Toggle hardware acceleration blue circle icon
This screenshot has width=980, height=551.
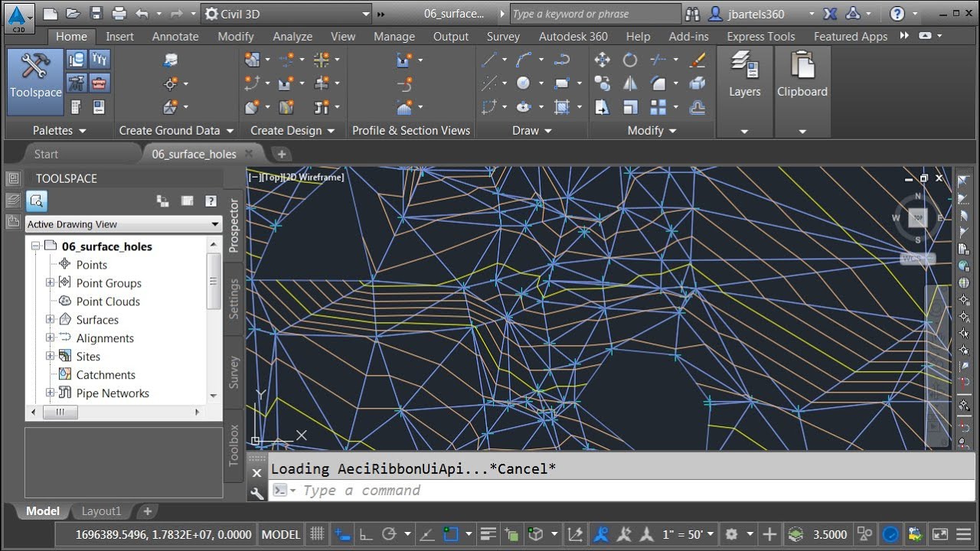[890, 534]
